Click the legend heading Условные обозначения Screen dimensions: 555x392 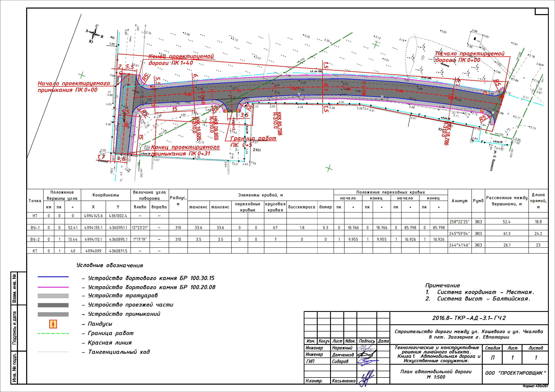pyautogui.click(x=110, y=265)
